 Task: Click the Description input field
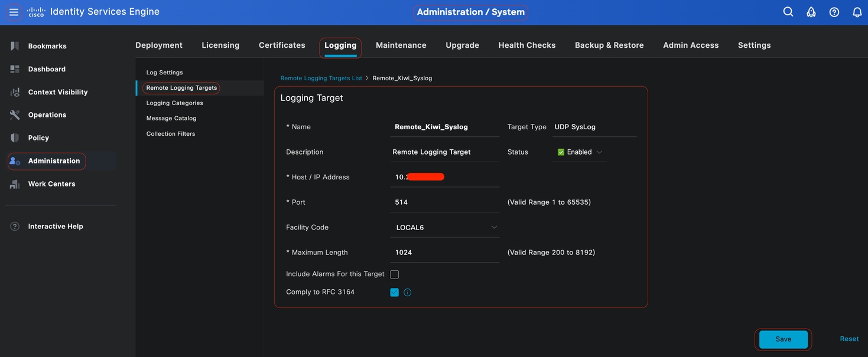[445, 152]
